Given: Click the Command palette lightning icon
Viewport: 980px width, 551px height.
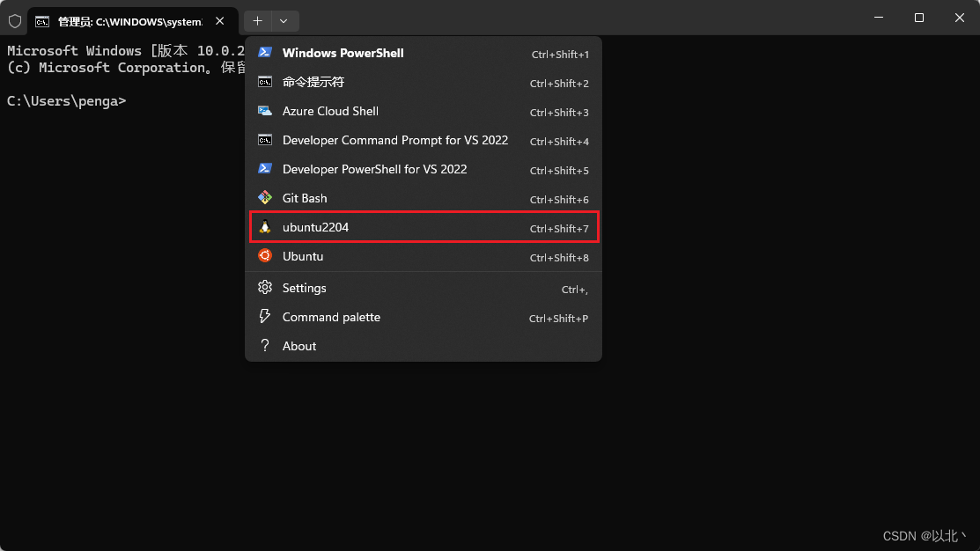Looking at the screenshot, I should (x=265, y=316).
